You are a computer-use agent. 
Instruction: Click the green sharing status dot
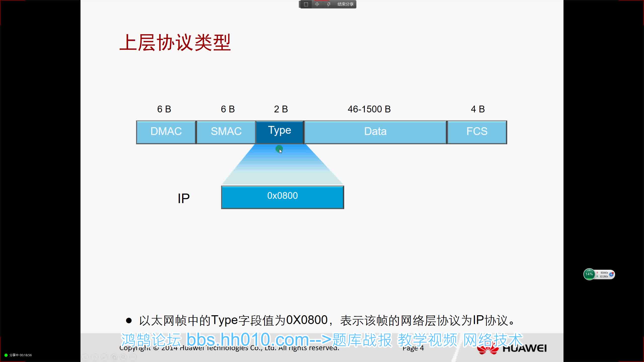(x=6, y=355)
